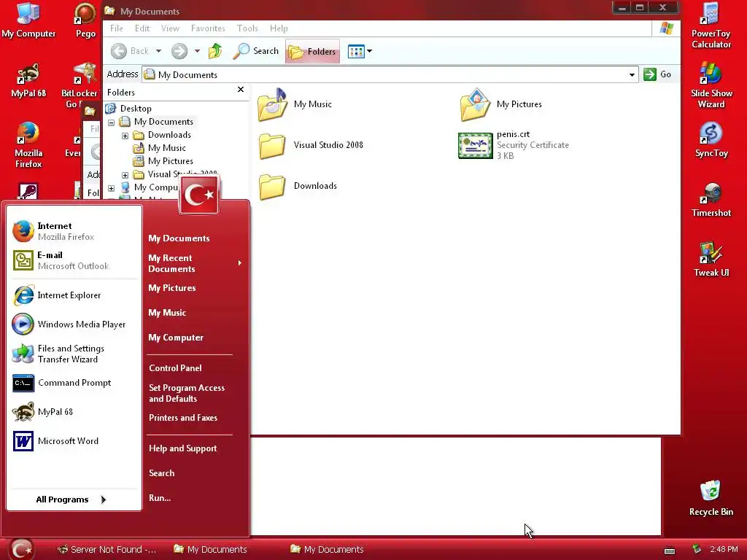This screenshot has width=747, height=560.
Task: Select Downloads folder in file pane
Action: [298, 186]
